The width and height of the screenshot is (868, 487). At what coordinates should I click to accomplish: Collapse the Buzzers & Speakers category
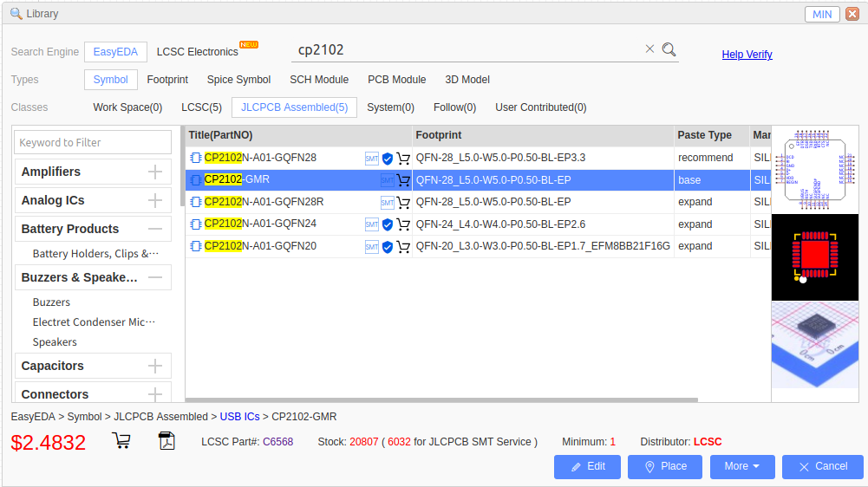pyautogui.click(x=155, y=277)
